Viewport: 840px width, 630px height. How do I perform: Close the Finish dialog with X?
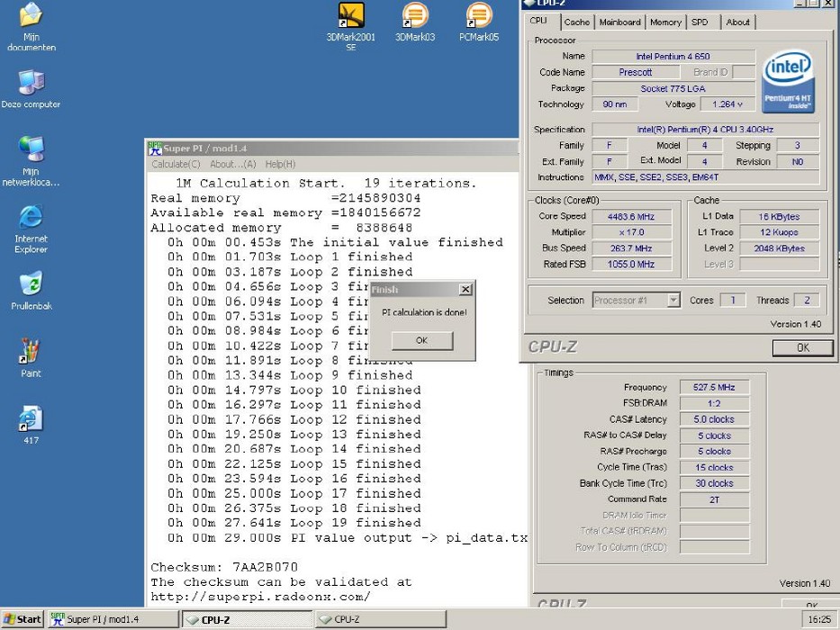465,289
